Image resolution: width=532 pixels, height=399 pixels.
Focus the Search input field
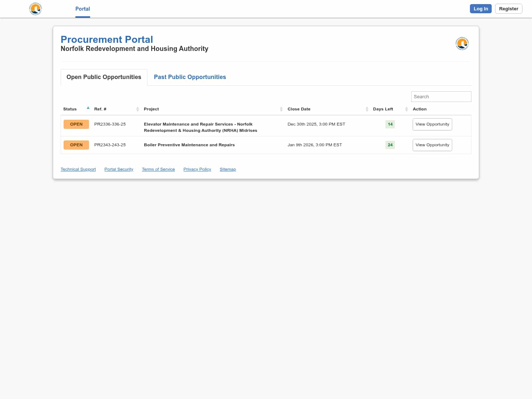441,97
